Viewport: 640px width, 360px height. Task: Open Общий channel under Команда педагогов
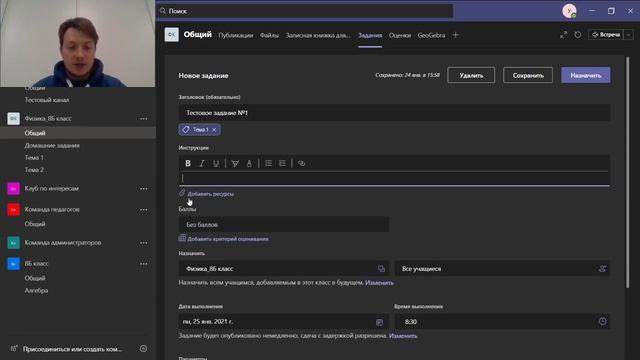point(35,224)
